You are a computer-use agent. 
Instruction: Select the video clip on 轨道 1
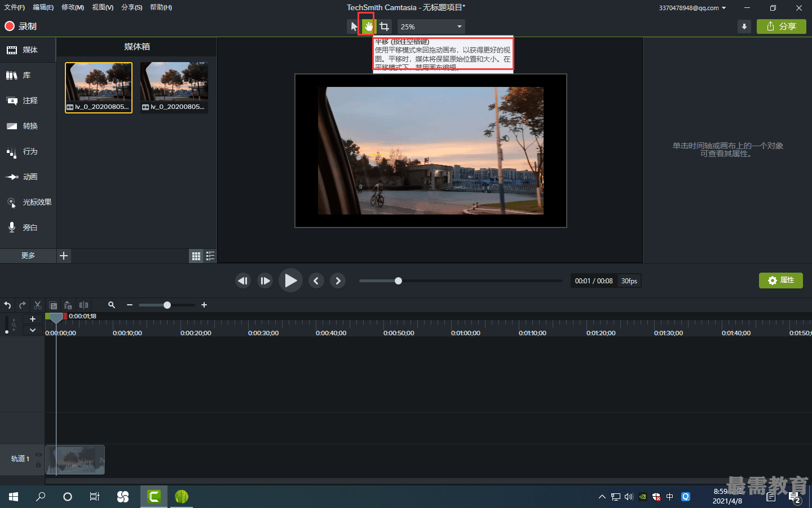(75, 460)
